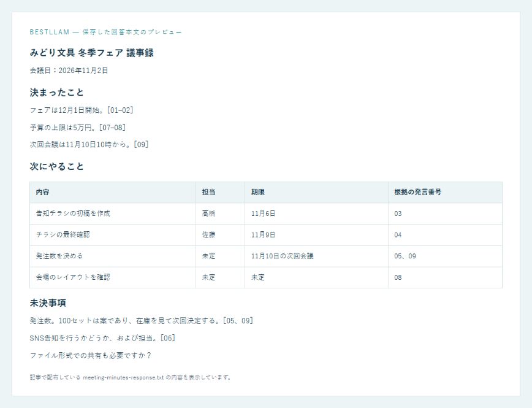This screenshot has height=408, width=532.
Task: Click the 次にやること heading
Action: point(56,166)
